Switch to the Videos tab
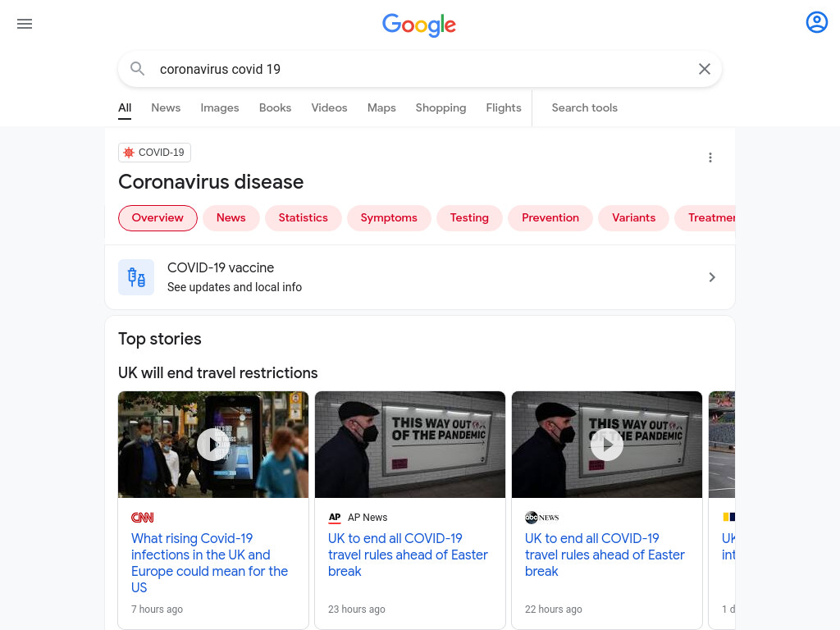Image resolution: width=840 pixels, height=630 pixels. pyautogui.click(x=329, y=107)
